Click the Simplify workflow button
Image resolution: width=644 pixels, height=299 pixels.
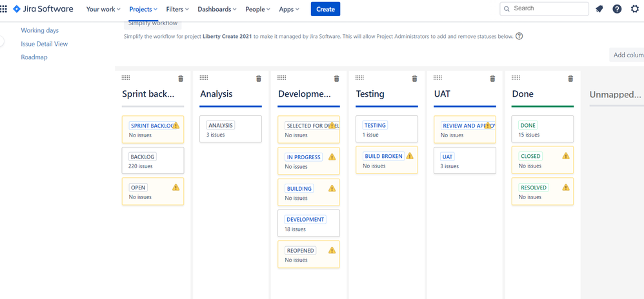153,24
